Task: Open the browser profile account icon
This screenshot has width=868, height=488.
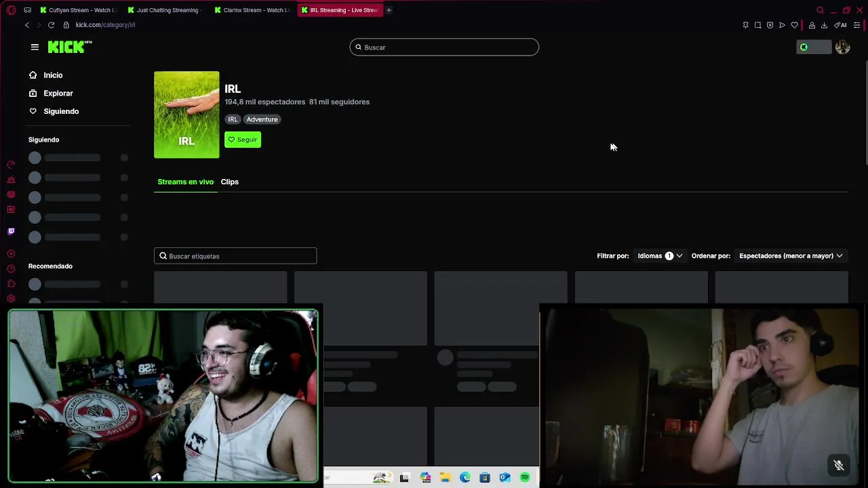Action: tap(812, 25)
